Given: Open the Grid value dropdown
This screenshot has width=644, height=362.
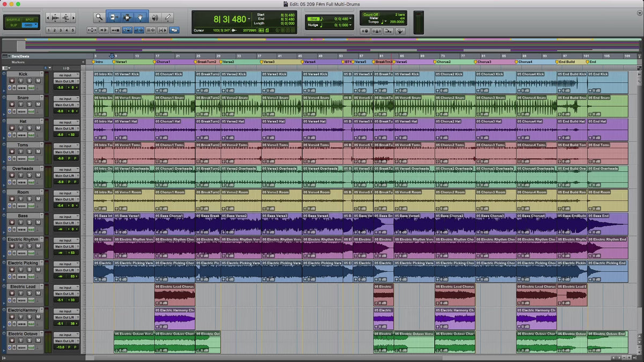Looking at the screenshot, I should tap(351, 19).
